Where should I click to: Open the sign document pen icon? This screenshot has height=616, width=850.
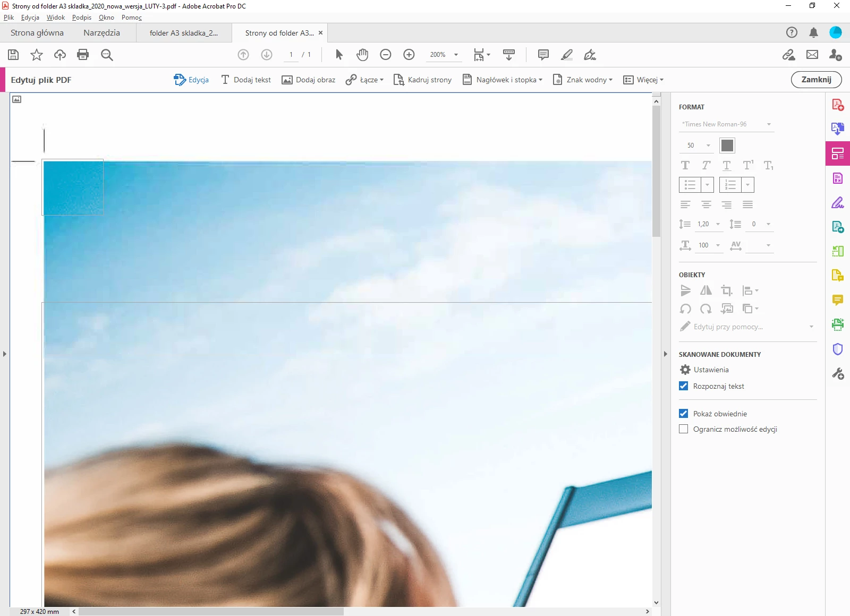(590, 55)
